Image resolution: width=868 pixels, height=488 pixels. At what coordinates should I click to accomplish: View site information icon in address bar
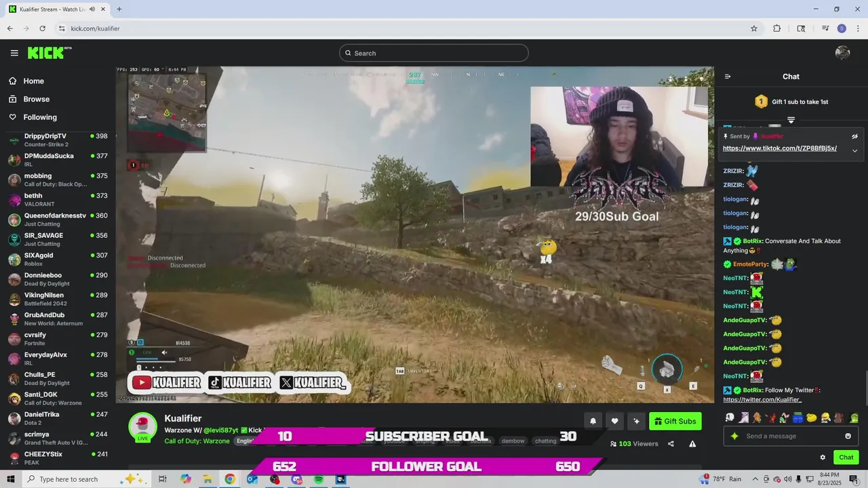pos(61,28)
